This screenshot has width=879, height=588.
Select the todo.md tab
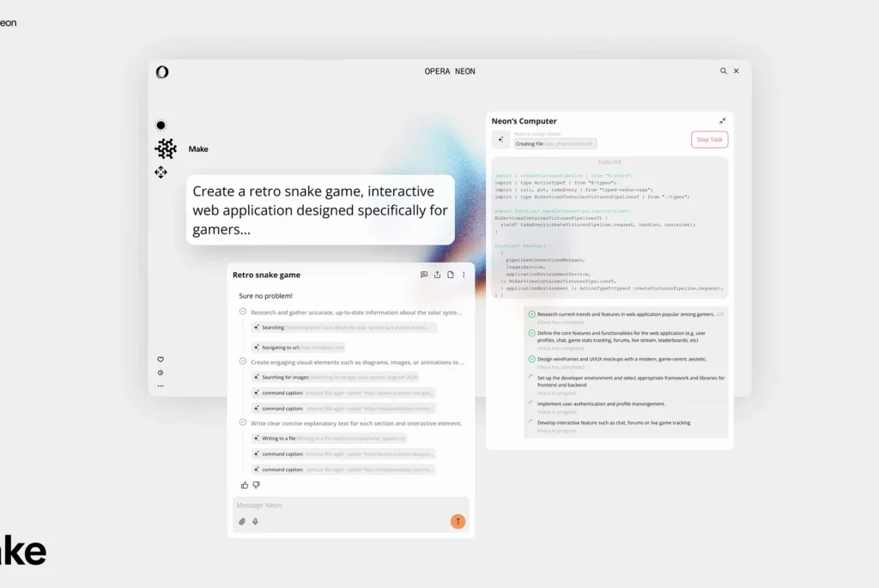609,161
